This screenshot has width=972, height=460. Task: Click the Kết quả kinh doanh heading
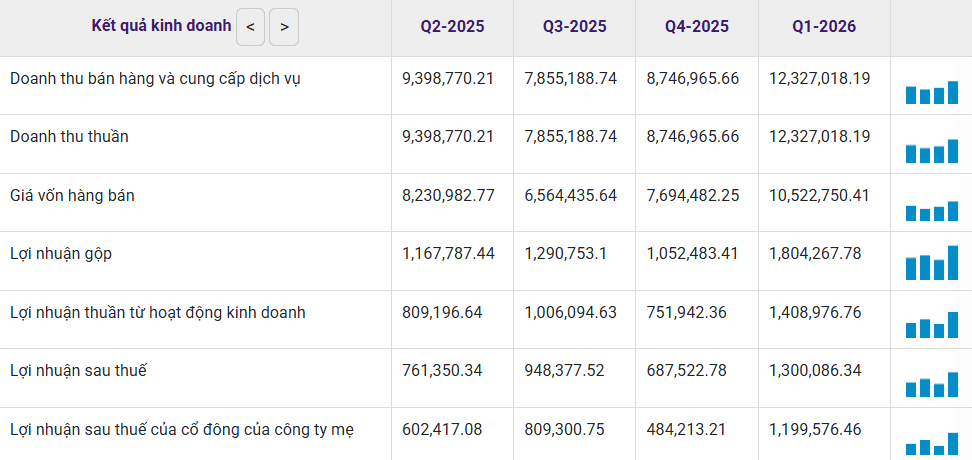point(161,25)
